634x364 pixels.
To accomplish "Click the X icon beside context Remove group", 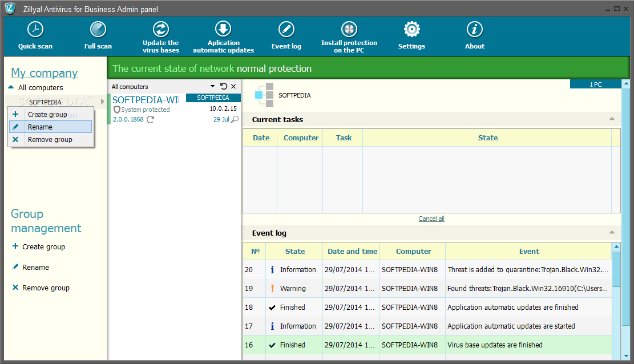I will tap(15, 140).
